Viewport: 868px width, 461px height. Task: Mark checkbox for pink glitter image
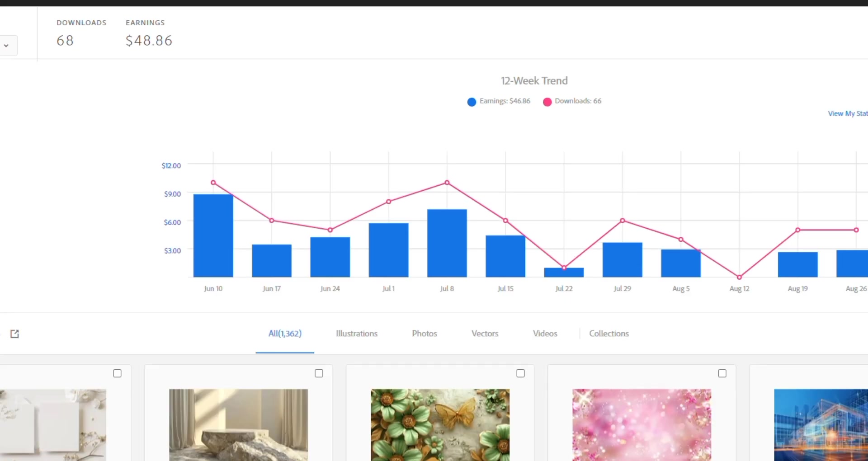722,373
